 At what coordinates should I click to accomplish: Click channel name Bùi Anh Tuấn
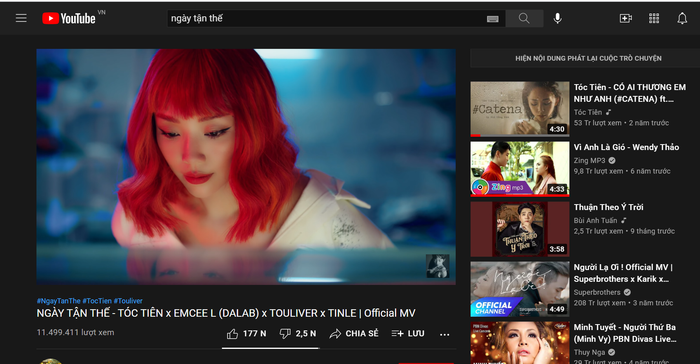pyautogui.click(x=595, y=220)
